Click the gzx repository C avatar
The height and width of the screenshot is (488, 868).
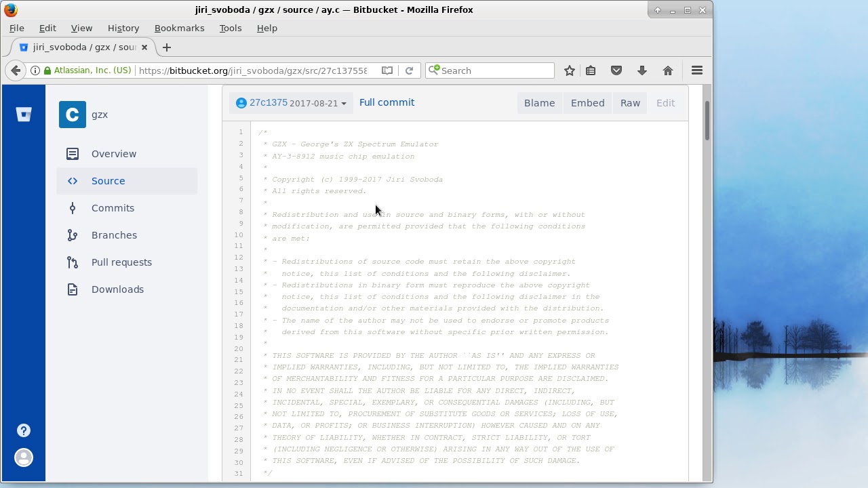coord(73,115)
